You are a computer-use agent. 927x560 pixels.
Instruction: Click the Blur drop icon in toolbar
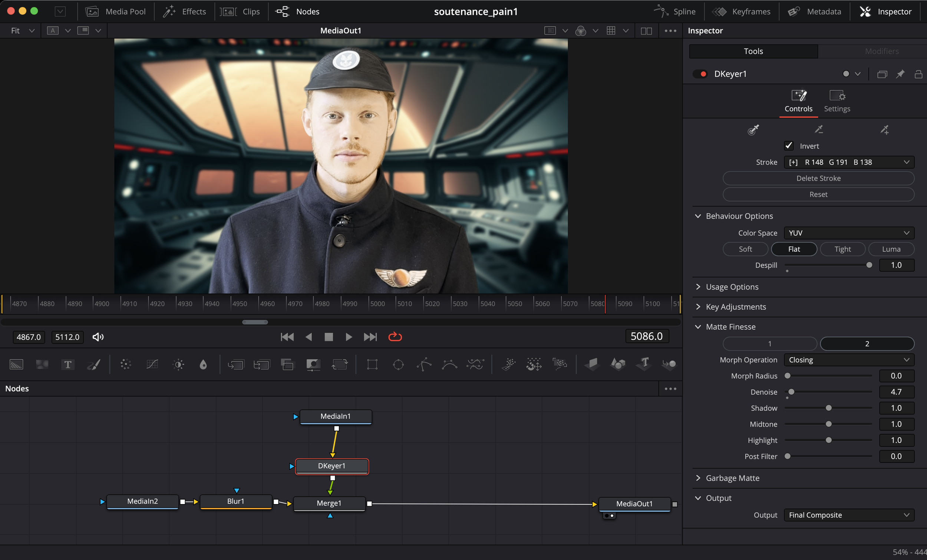(203, 364)
